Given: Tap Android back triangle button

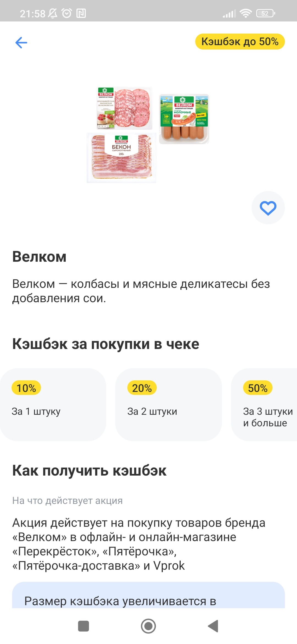Looking at the screenshot, I should click(x=213, y=626).
